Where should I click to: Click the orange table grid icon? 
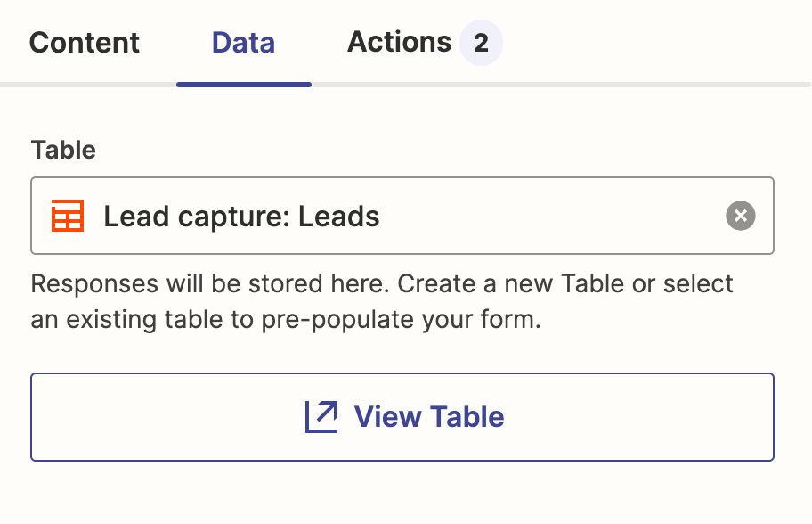point(68,216)
